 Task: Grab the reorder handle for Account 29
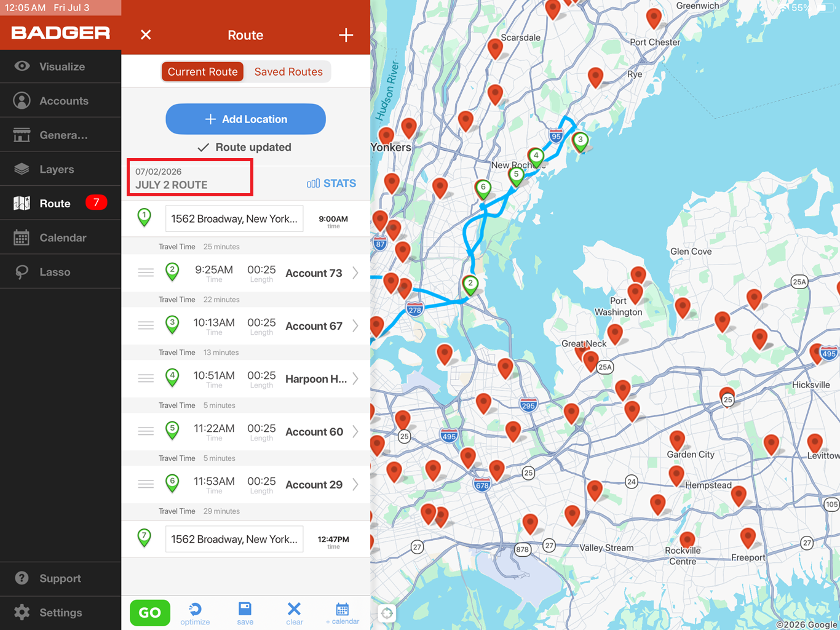(x=146, y=484)
